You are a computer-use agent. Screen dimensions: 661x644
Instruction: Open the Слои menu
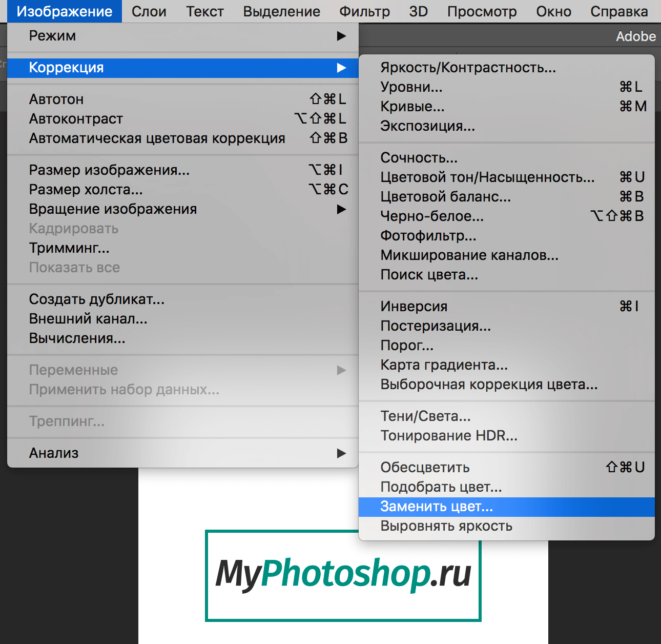[x=149, y=11]
